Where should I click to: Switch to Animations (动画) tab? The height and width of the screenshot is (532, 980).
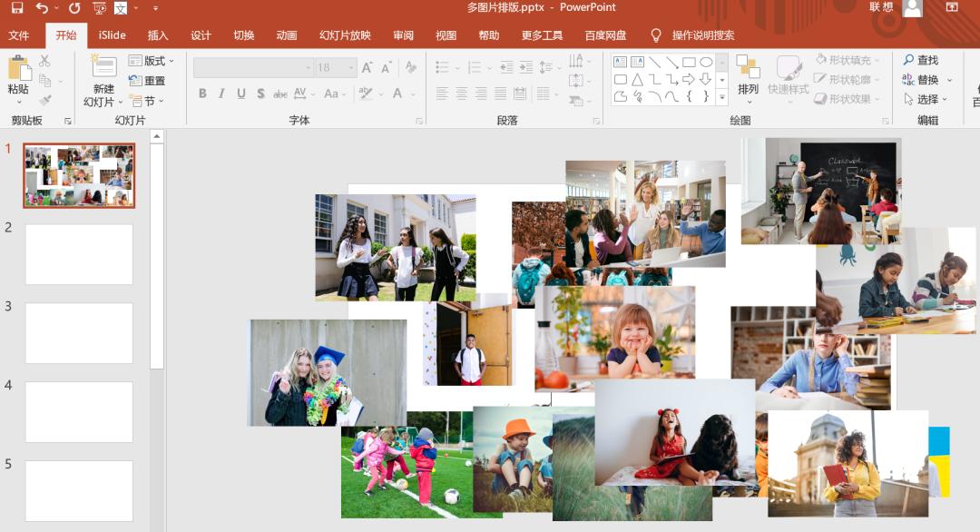[286, 35]
